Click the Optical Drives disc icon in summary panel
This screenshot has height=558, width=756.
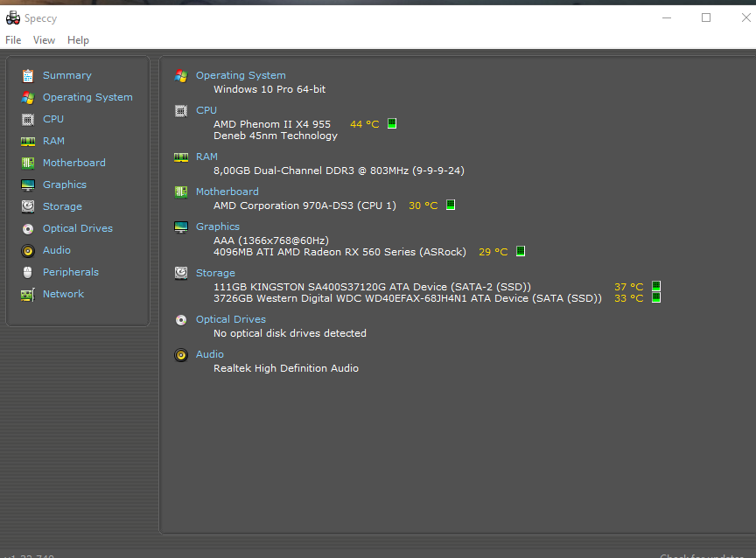click(181, 320)
